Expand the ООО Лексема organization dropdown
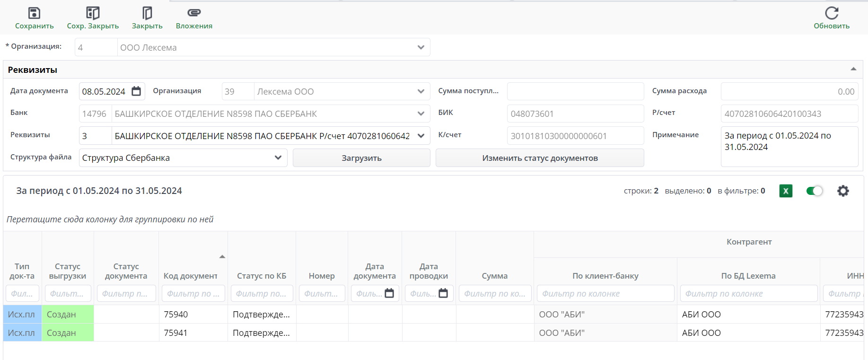Image resolution: width=868 pixels, height=360 pixels. pyautogui.click(x=421, y=47)
